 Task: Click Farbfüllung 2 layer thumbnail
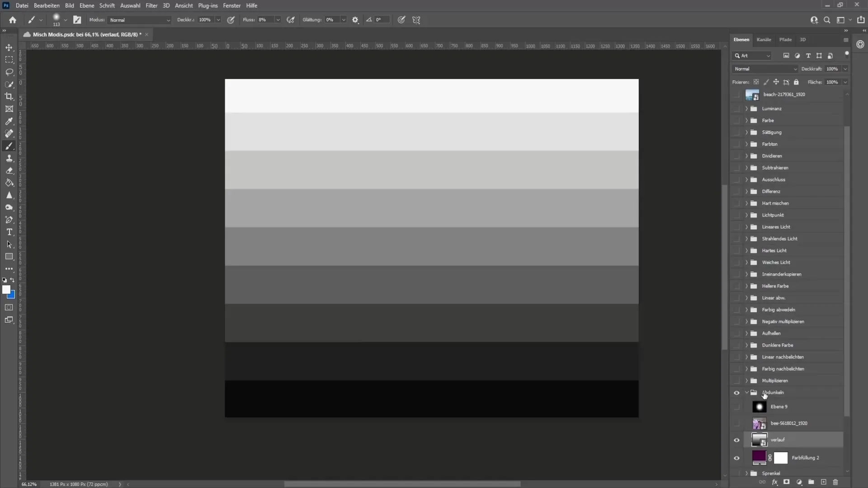tap(759, 457)
